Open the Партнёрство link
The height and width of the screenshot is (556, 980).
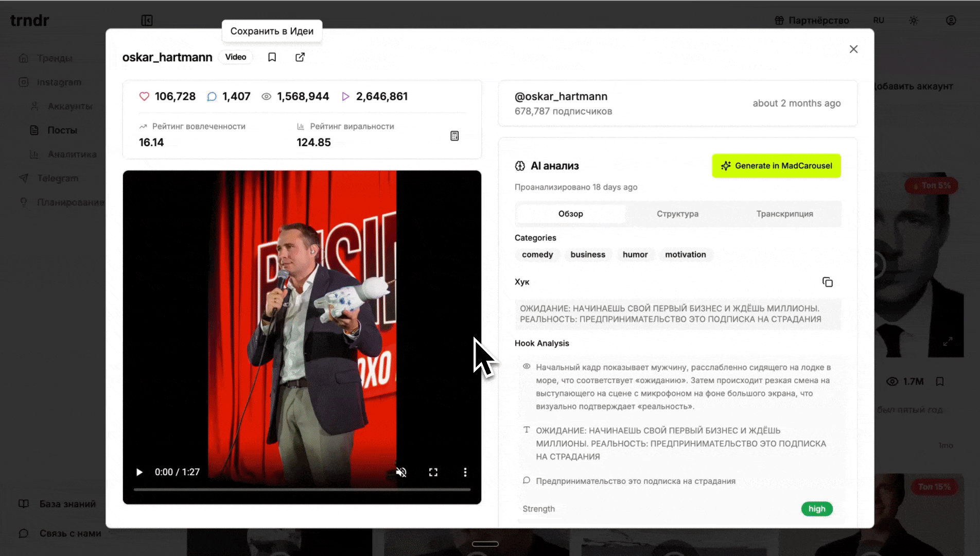click(x=812, y=21)
